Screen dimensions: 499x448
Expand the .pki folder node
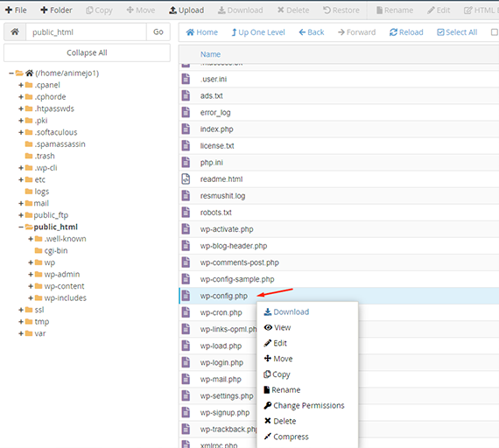click(21, 120)
